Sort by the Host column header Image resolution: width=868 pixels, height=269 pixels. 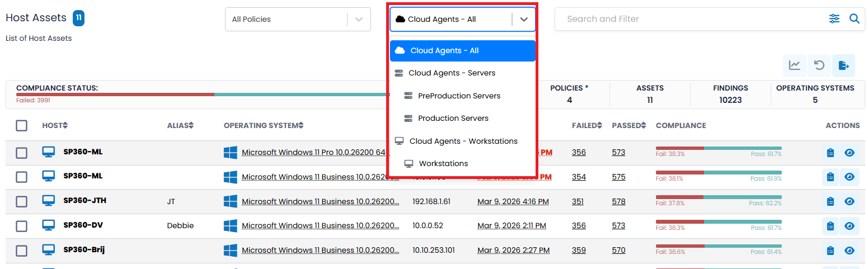tap(54, 126)
